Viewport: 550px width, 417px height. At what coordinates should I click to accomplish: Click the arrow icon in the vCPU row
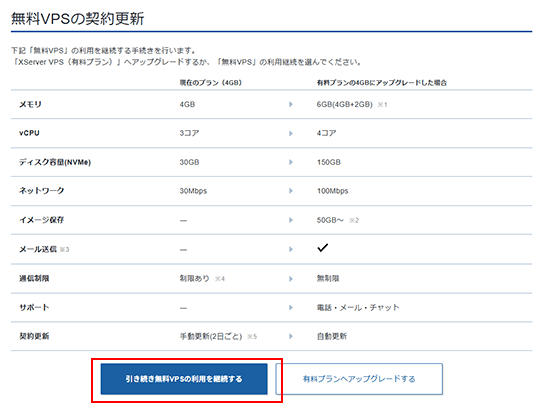[290, 133]
